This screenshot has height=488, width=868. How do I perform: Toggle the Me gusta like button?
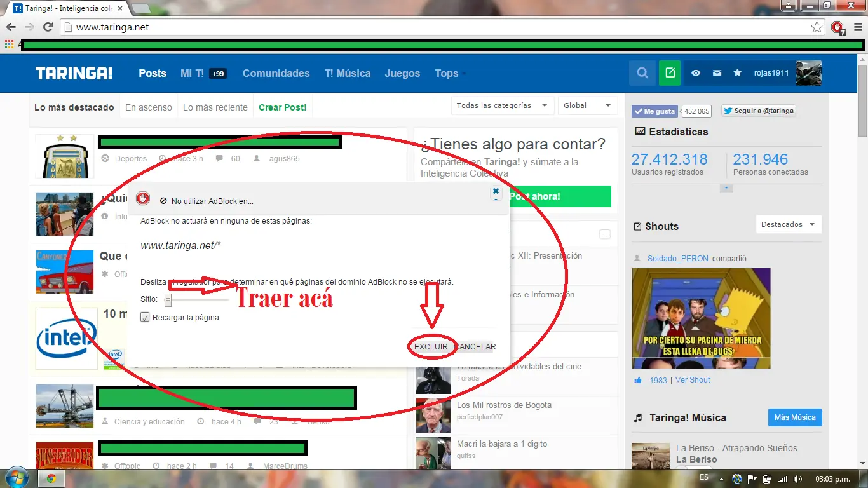tap(654, 111)
